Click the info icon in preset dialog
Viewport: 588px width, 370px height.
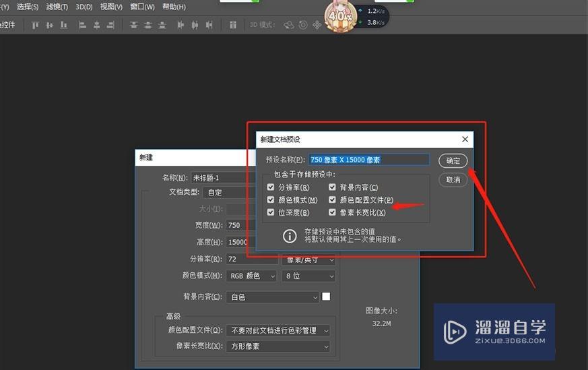[290, 236]
